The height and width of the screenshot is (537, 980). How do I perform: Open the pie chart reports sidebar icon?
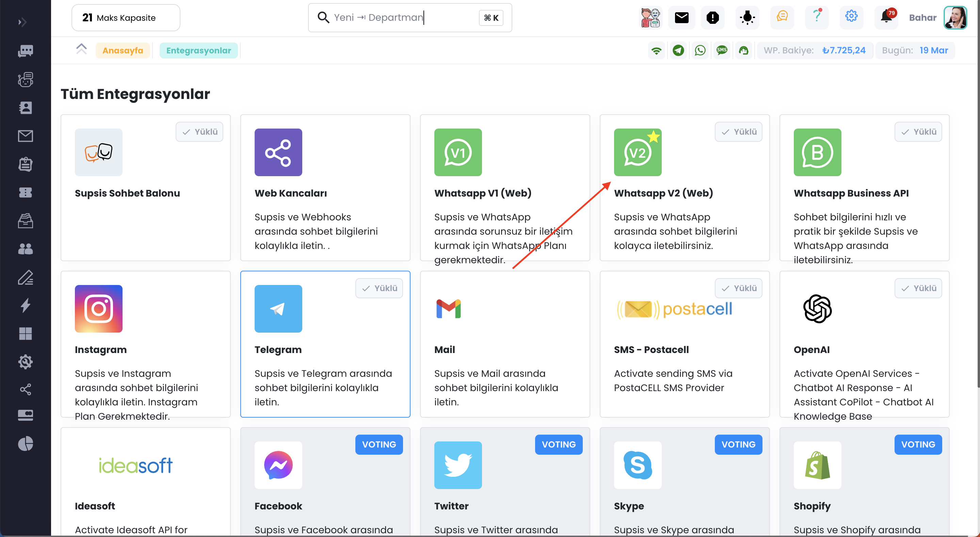(26, 443)
